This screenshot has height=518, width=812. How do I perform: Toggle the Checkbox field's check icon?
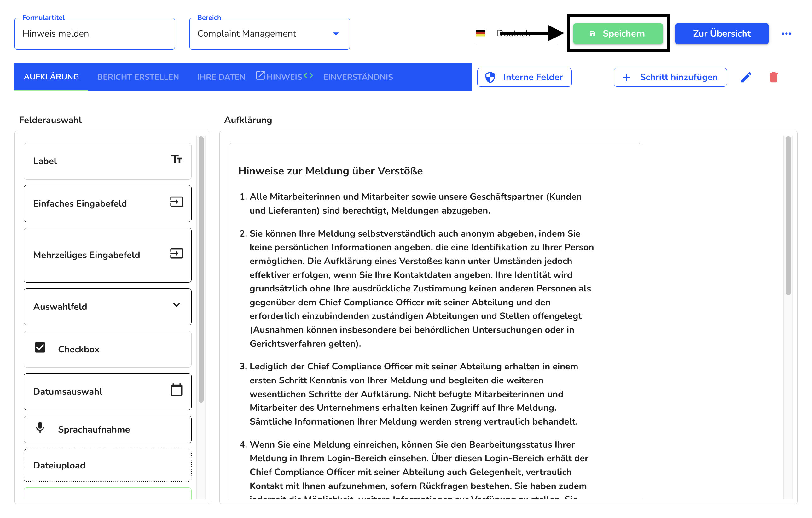[40, 347]
